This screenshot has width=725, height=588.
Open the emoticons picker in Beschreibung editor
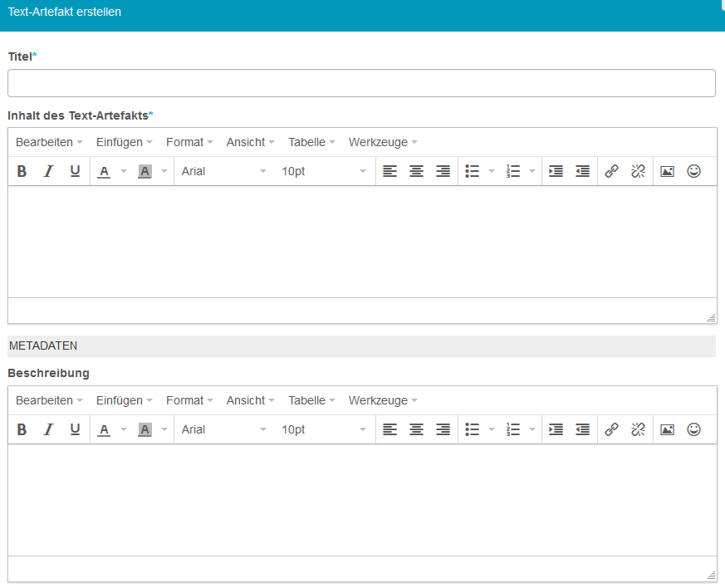point(694,429)
